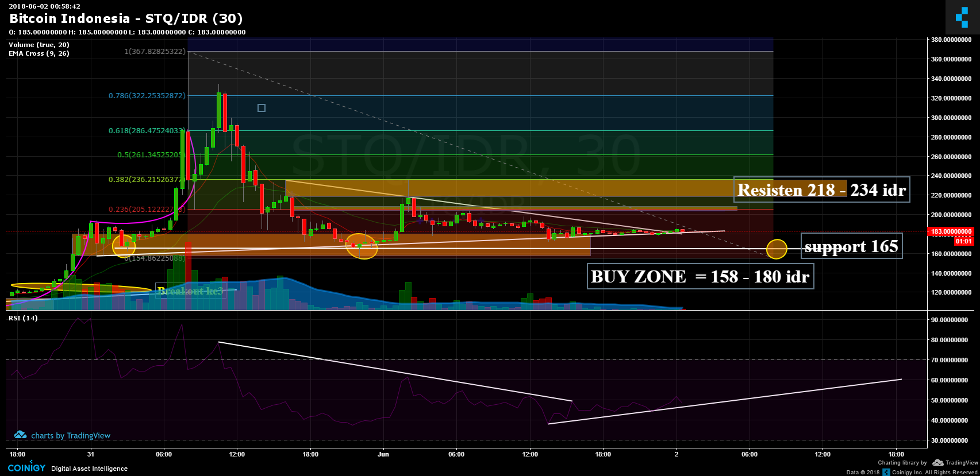Image resolution: width=980 pixels, height=476 pixels.
Task: Open the 'charts by TradingView' link
Action: [x=70, y=436]
